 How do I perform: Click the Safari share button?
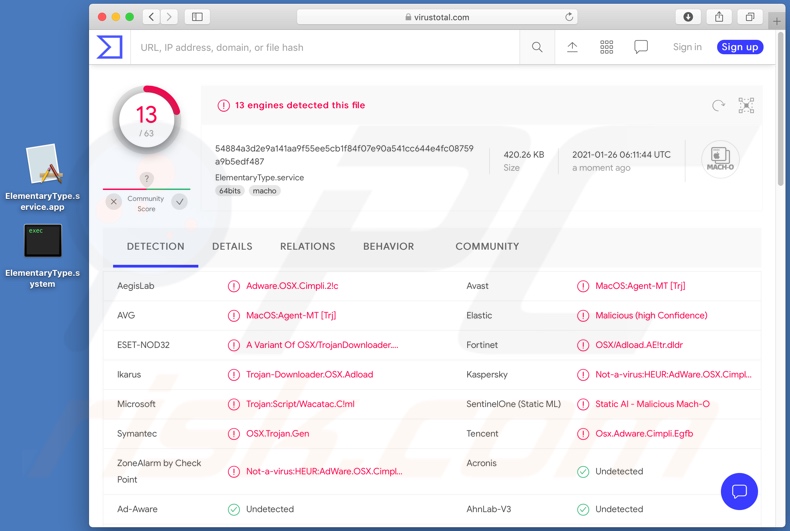(x=719, y=17)
